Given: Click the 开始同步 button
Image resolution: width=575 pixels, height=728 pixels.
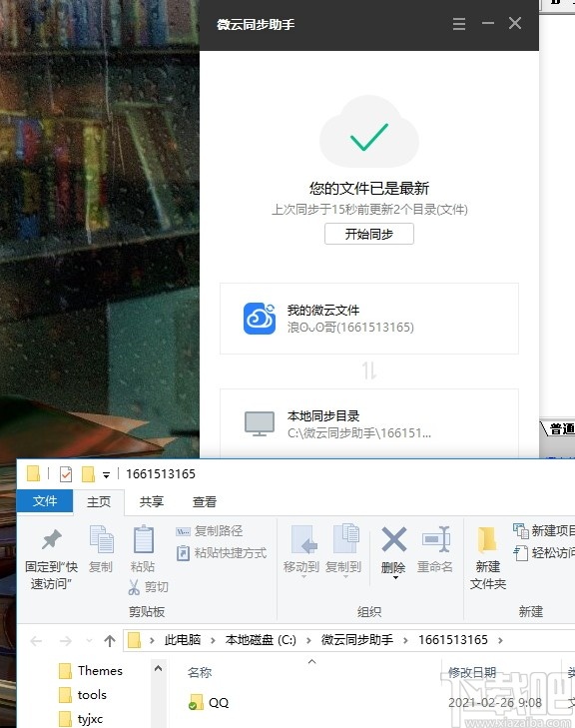Looking at the screenshot, I should point(369,234).
